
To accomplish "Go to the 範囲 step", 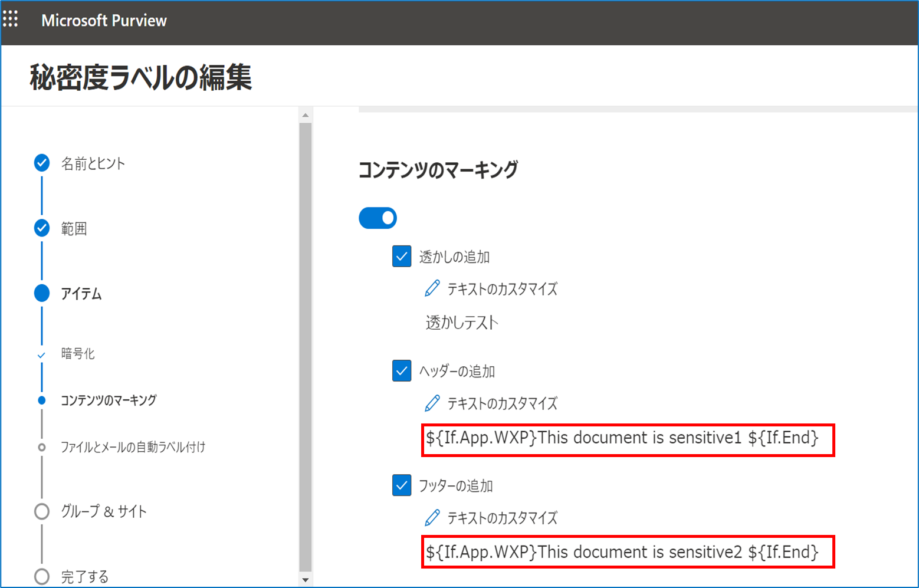I will (74, 228).
